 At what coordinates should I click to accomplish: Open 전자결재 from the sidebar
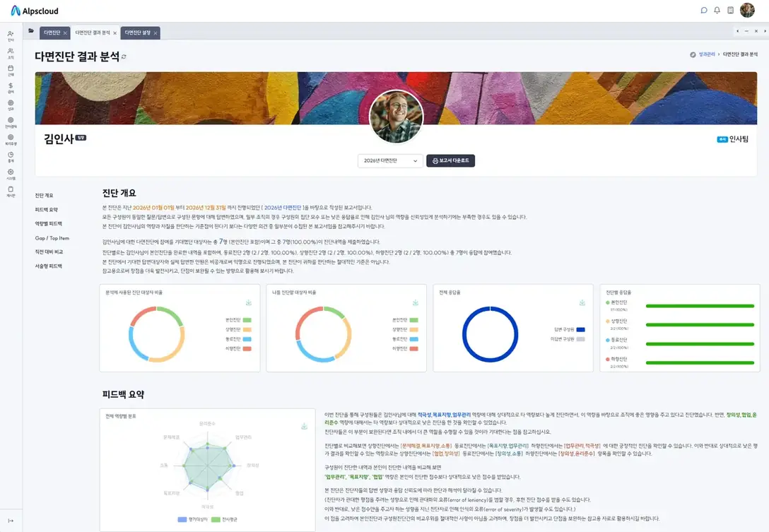11,123
